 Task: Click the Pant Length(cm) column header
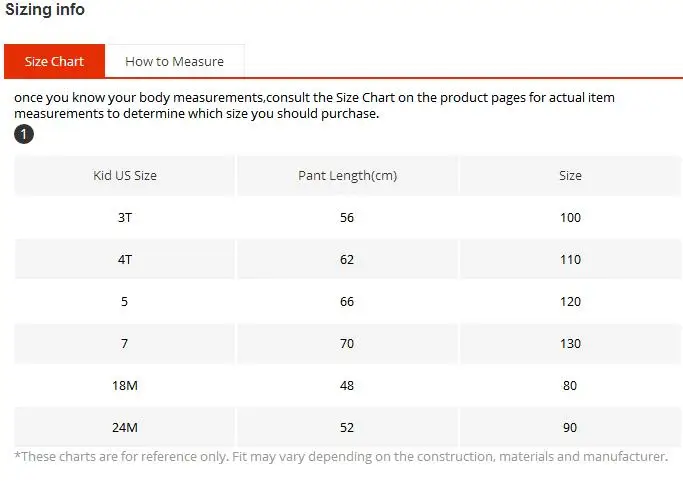tap(347, 176)
